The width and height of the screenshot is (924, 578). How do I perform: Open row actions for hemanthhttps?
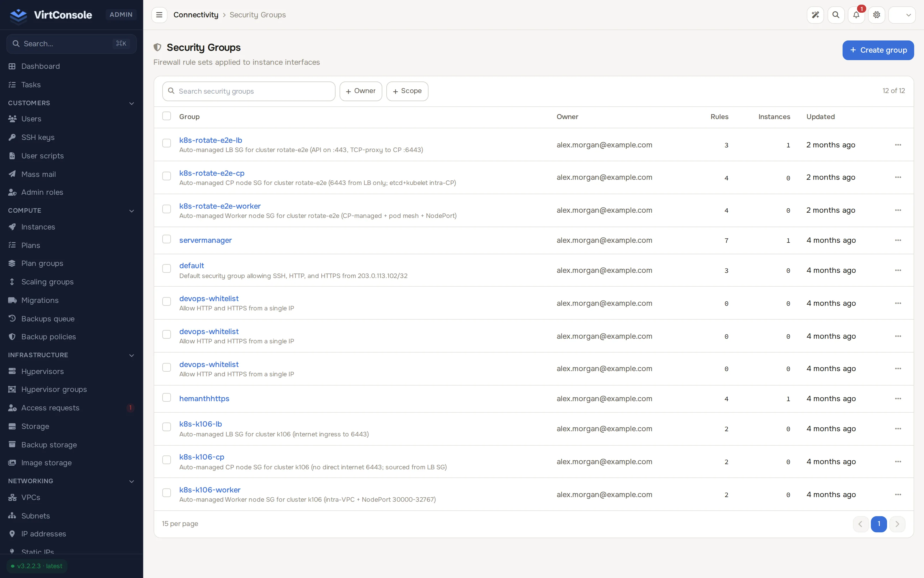coord(898,399)
